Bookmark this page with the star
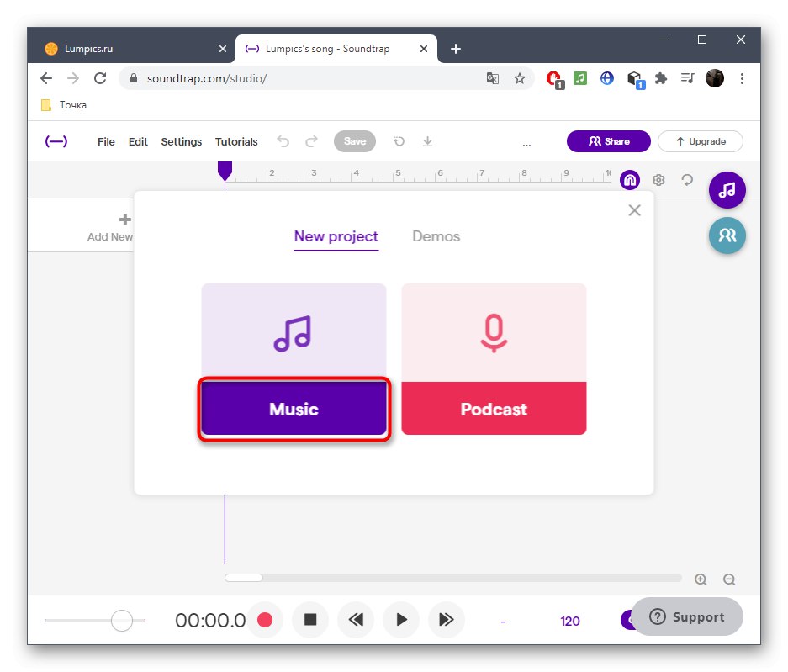Screen dimensions: 788x672 [520, 78]
